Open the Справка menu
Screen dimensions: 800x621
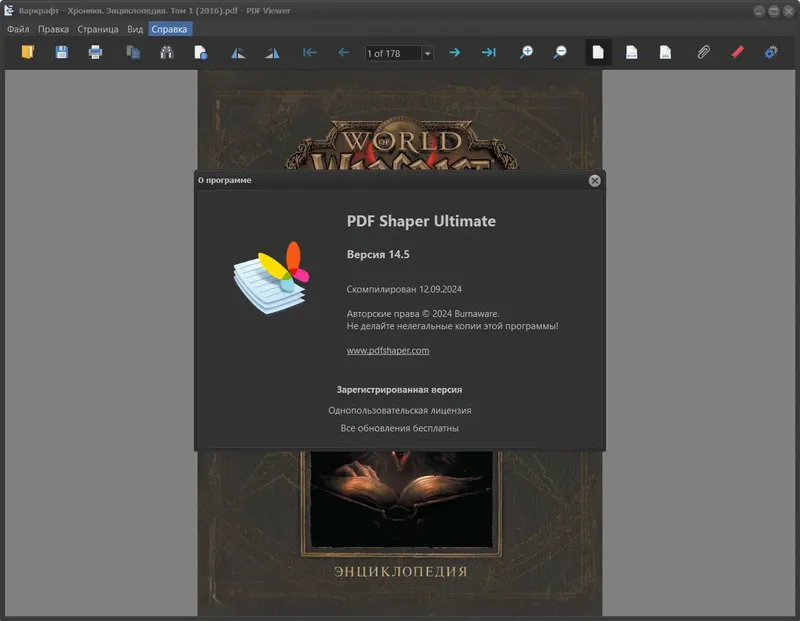tap(169, 29)
